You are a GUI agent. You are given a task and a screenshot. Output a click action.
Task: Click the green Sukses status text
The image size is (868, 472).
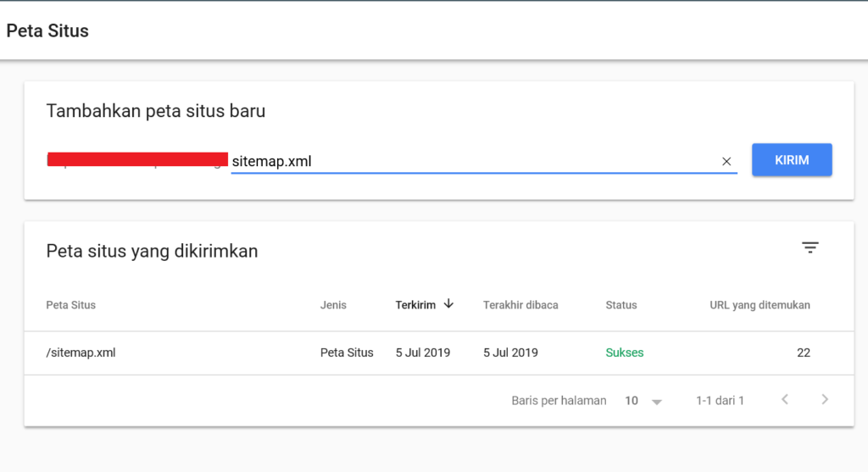pos(625,353)
